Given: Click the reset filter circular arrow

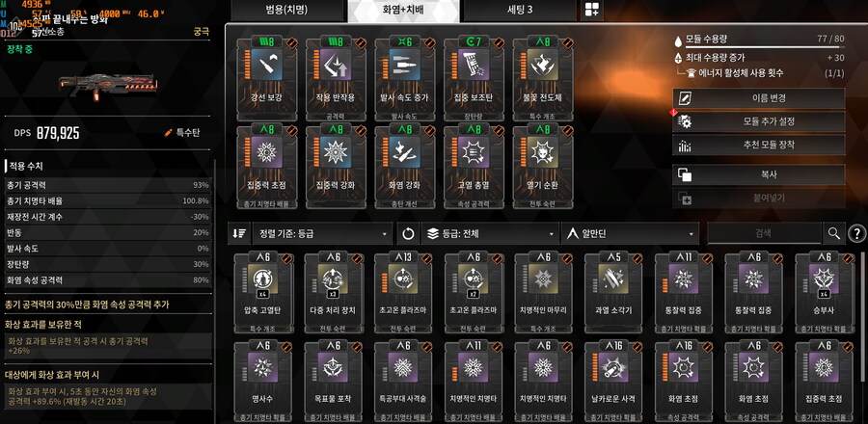Looking at the screenshot, I should pyautogui.click(x=408, y=234).
